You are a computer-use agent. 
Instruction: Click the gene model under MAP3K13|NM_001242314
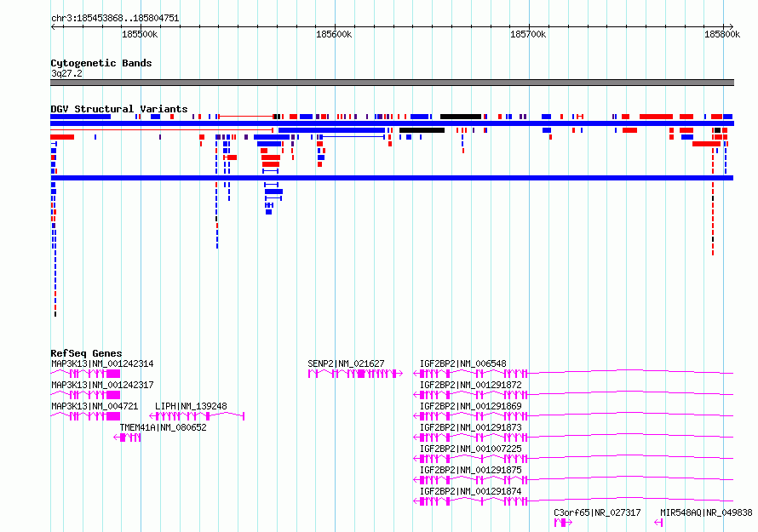tap(85, 374)
